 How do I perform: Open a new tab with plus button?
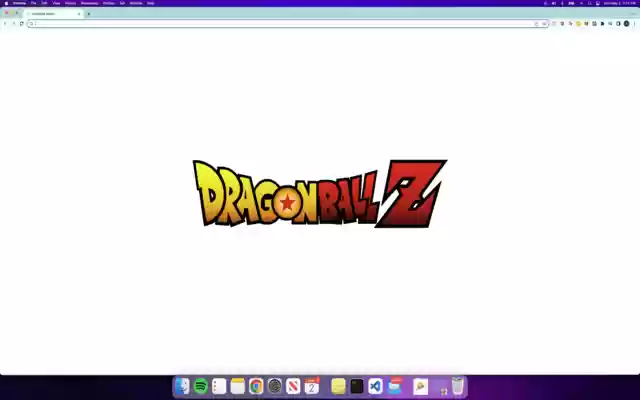pos(89,14)
